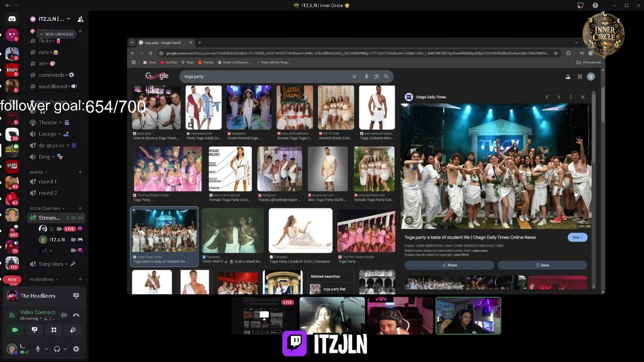
Task: Click Share button in image preview
Action: click(x=449, y=265)
